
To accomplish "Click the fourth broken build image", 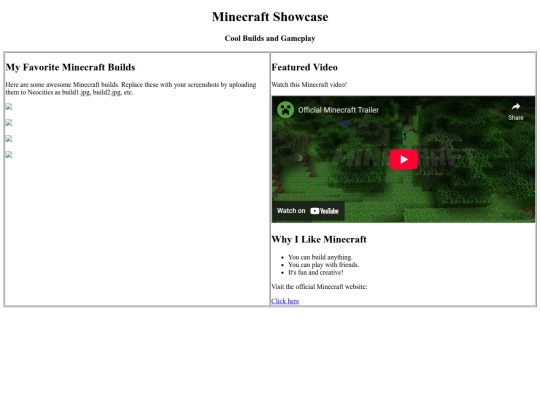I will (x=9, y=155).
